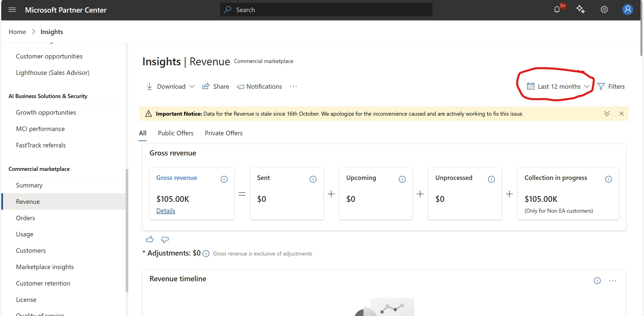644x316 pixels.
Task: Open the Filters panel
Action: click(x=611, y=86)
